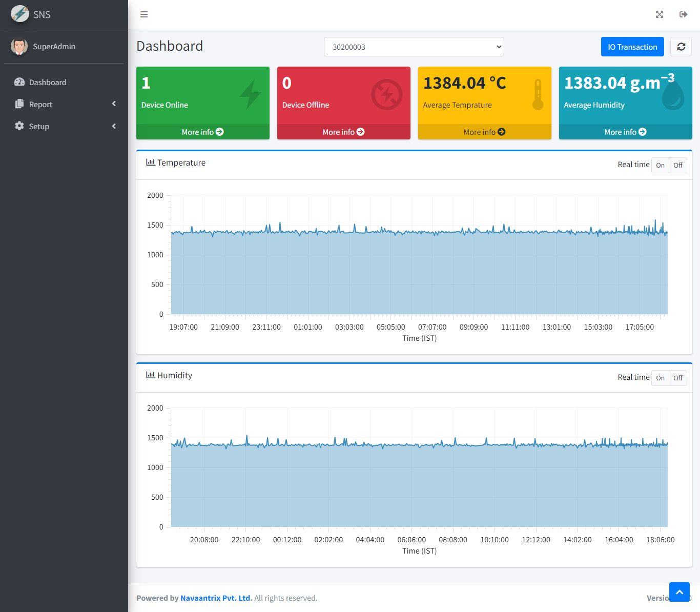Click the SuperAdmin avatar image
700x612 pixels.
click(x=19, y=46)
